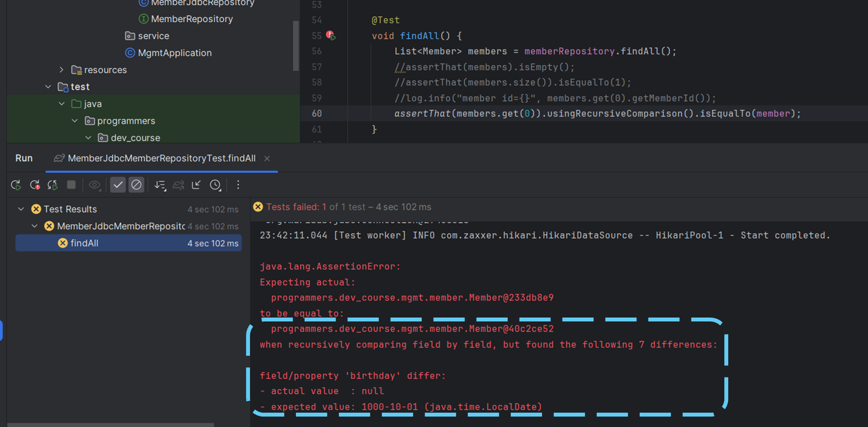The image size is (868, 427).
Task: Collapse the MemberJdbcMemberRepository test class node
Action: coord(35,226)
